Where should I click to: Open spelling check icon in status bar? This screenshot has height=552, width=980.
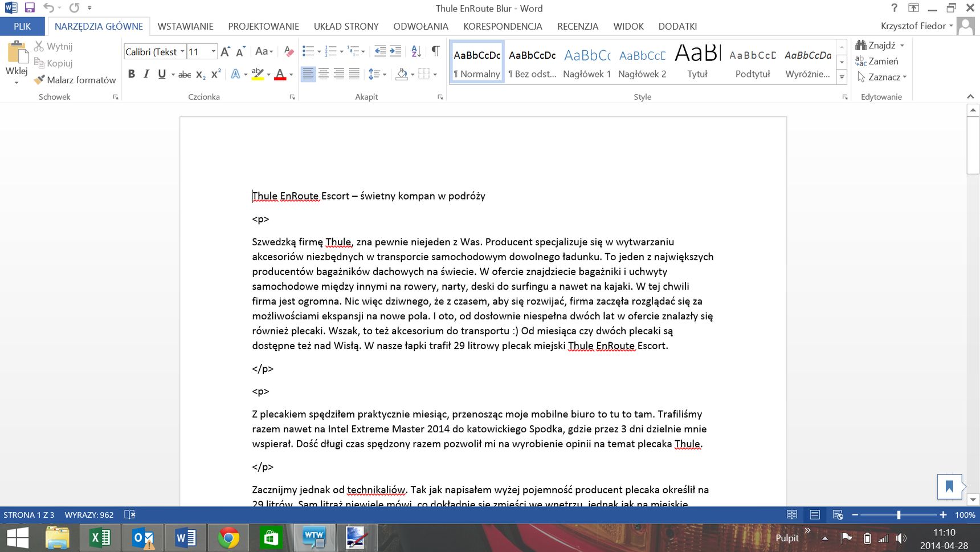point(130,514)
